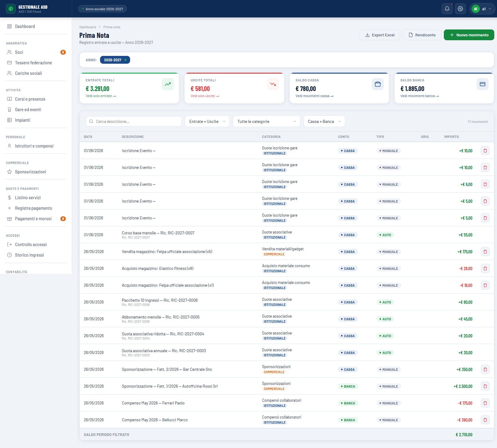Screen dimensions: 497x448
Task: Delete the first +€ 10,00 Iscrizione Evento row
Action: pyautogui.click(x=485, y=151)
